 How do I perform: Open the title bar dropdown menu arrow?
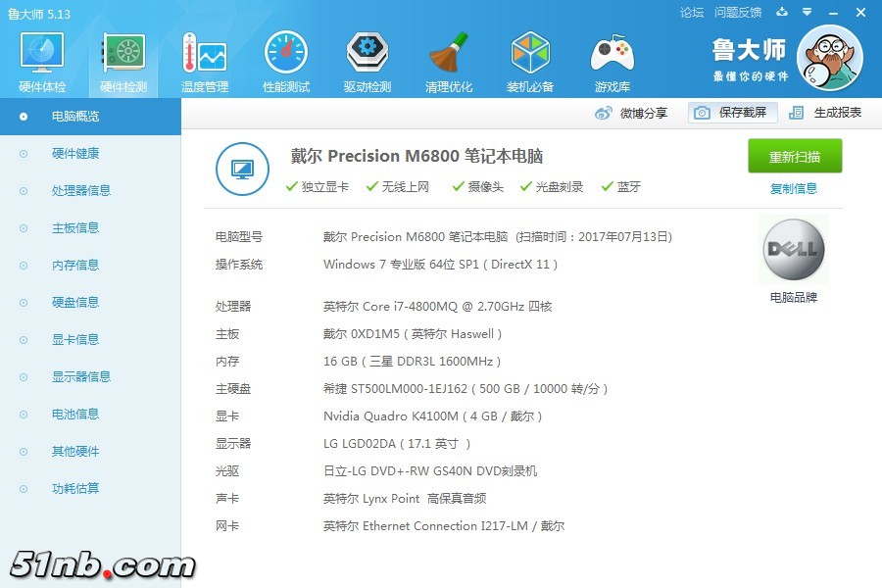coord(808,12)
